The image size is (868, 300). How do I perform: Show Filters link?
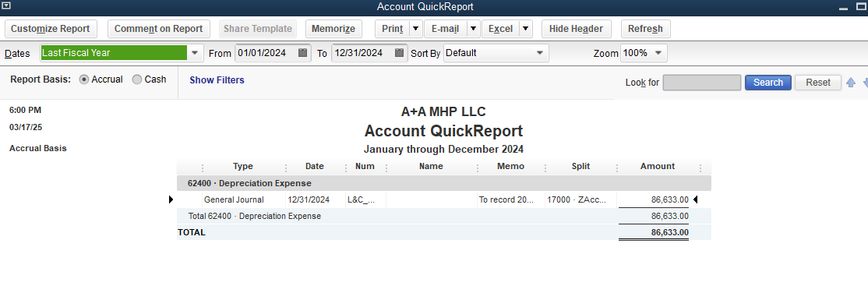click(x=217, y=80)
